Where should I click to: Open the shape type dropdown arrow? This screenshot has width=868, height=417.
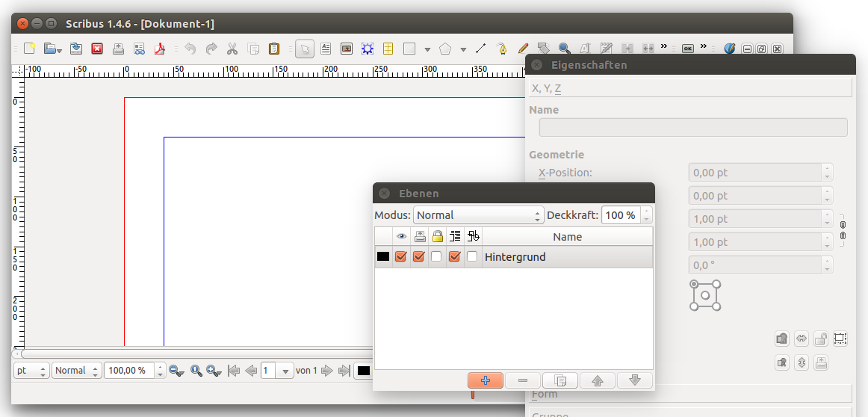click(427, 49)
